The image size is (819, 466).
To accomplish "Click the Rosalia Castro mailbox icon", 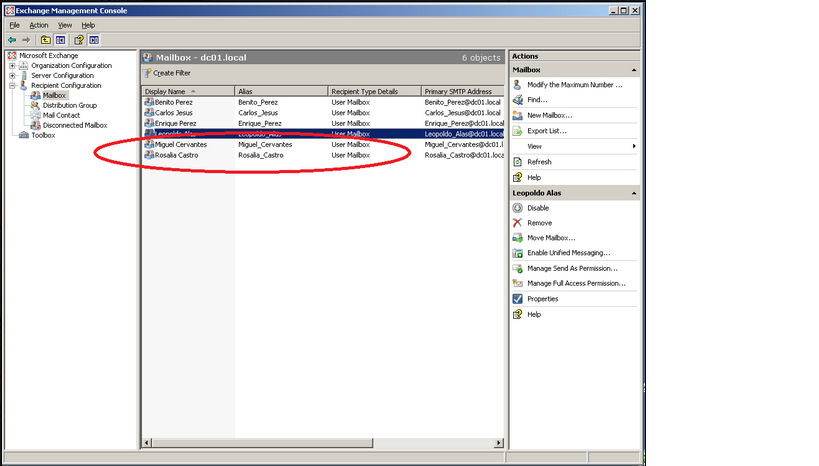I will tap(149, 155).
